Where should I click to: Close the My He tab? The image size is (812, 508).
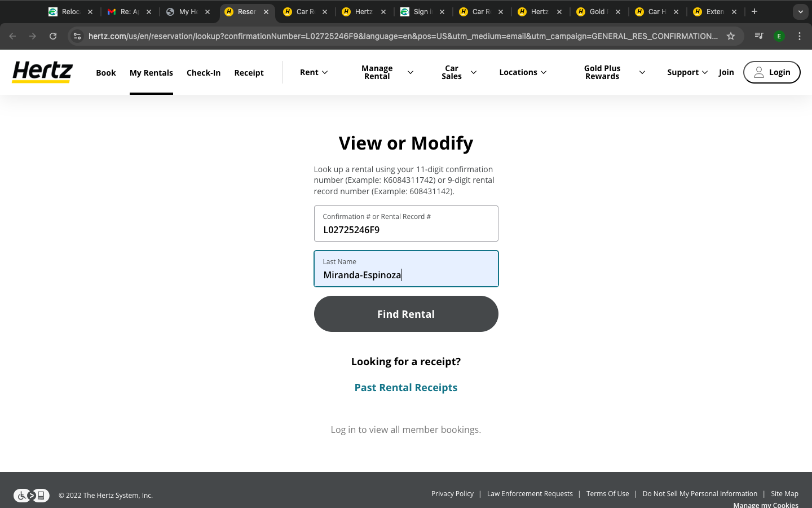[x=208, y=12]
